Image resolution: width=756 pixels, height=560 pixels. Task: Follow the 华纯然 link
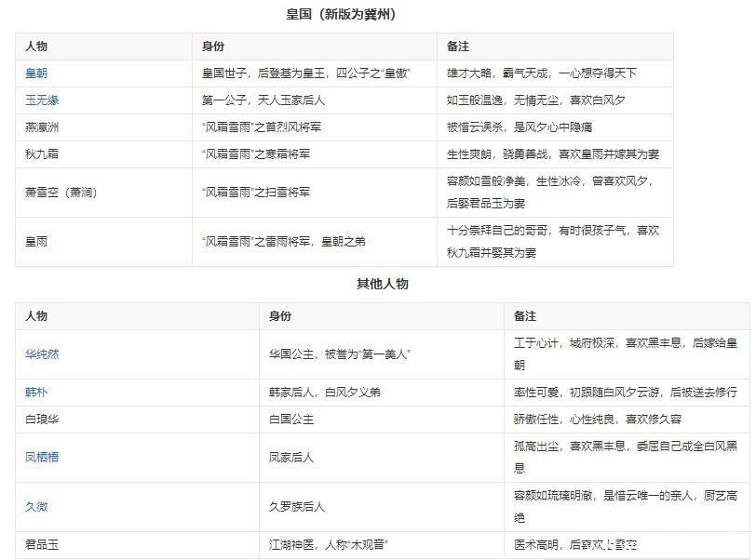40,354
